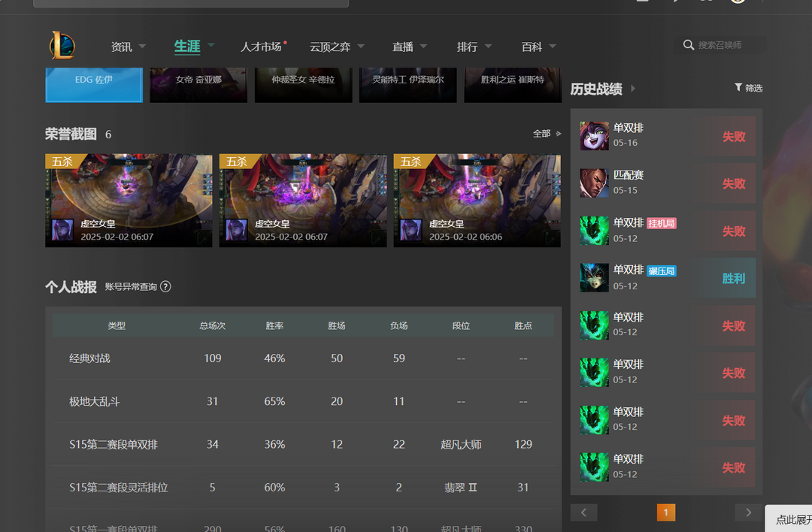Click the 筛选 filter label
Viewport: 812px width, 532px height.
click(x=754, y=88)
